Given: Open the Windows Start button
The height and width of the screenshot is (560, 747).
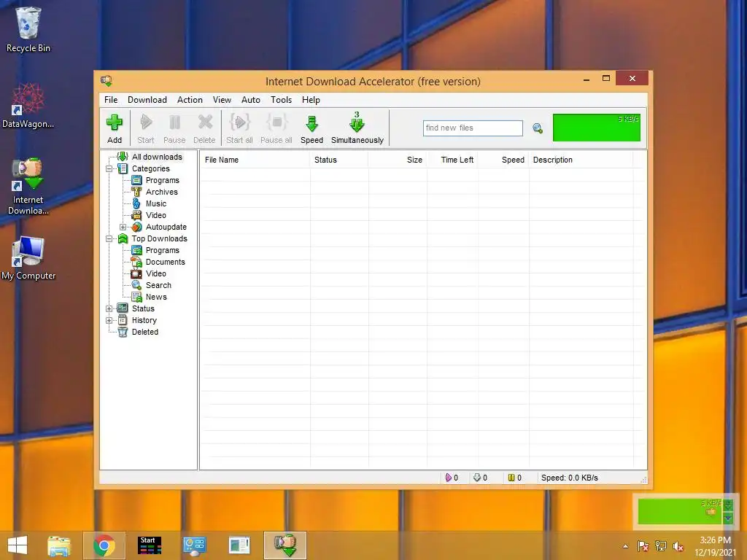Looking at the screenshot, I should 18,545.
